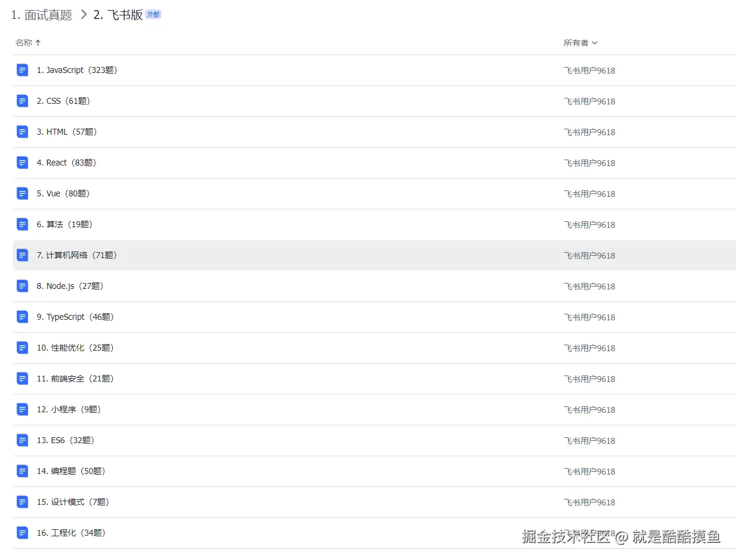Click the document icon for 4. React
Image resolution: width=736 pixels, height=560 pixels.
22,163
